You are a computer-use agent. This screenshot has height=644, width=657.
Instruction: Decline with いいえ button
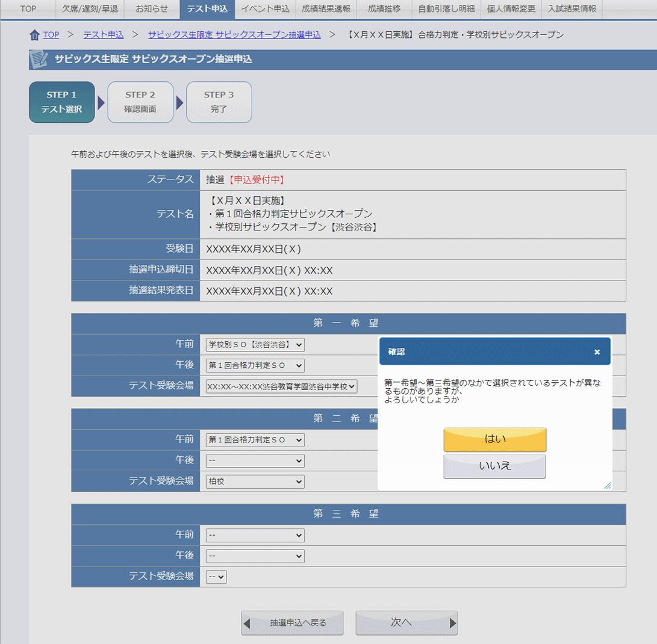point(495,466)
